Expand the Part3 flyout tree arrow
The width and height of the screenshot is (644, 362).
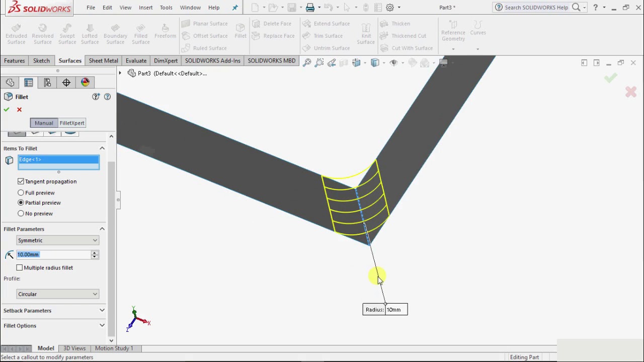[x=120, y=73]
